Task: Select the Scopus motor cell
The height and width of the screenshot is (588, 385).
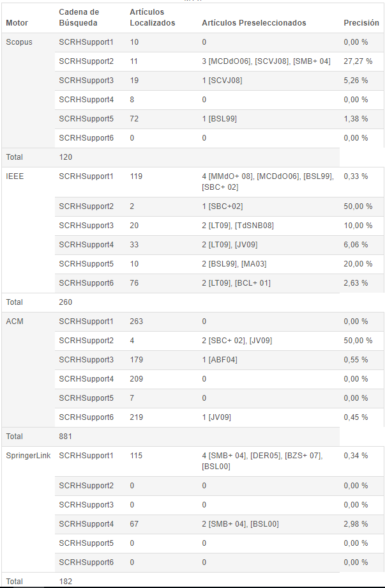Action: [x=19, y=42]
